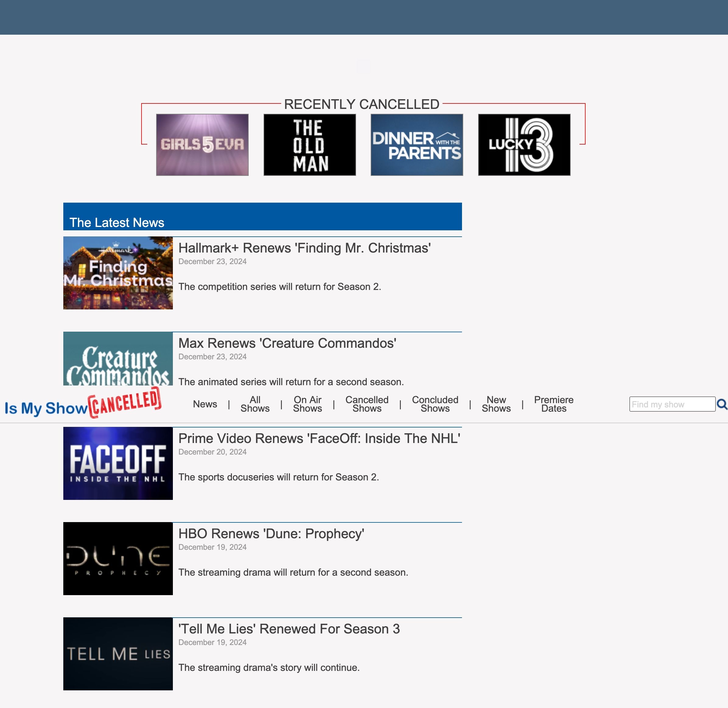The width and height of the screenshot is (728, 708).
Task: Open the Max Renews 'Creature Commandos' headline
Action: coord(287,343)
